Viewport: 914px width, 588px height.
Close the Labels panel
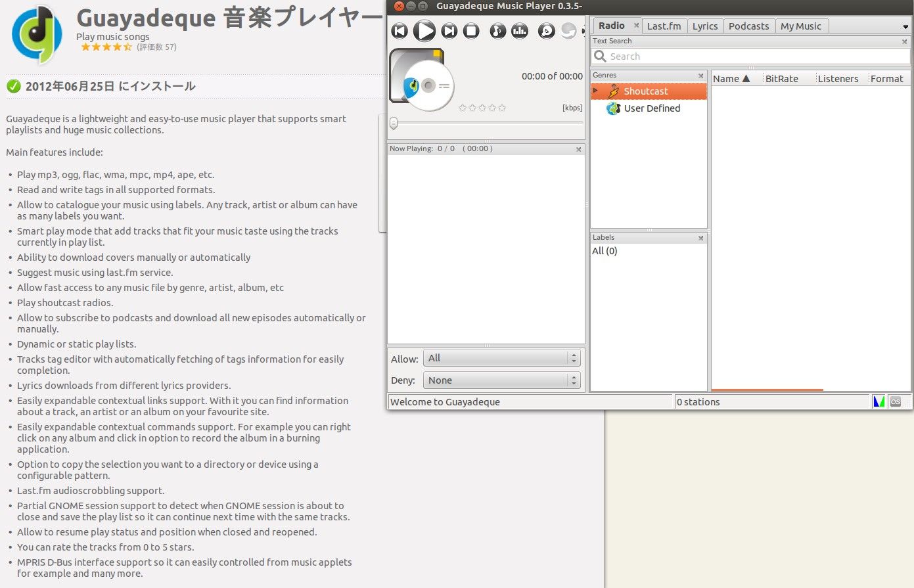[701, 238]
